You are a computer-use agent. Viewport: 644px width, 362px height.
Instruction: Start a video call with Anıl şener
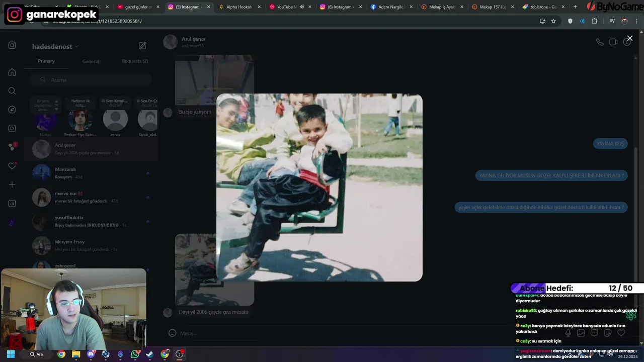tap(613, 42)
